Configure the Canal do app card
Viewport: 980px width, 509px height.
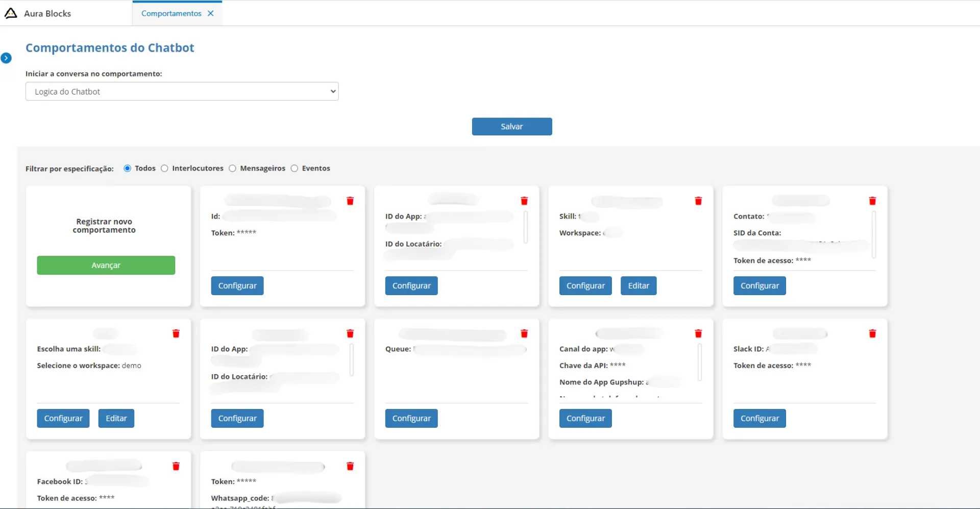(585, 418)
